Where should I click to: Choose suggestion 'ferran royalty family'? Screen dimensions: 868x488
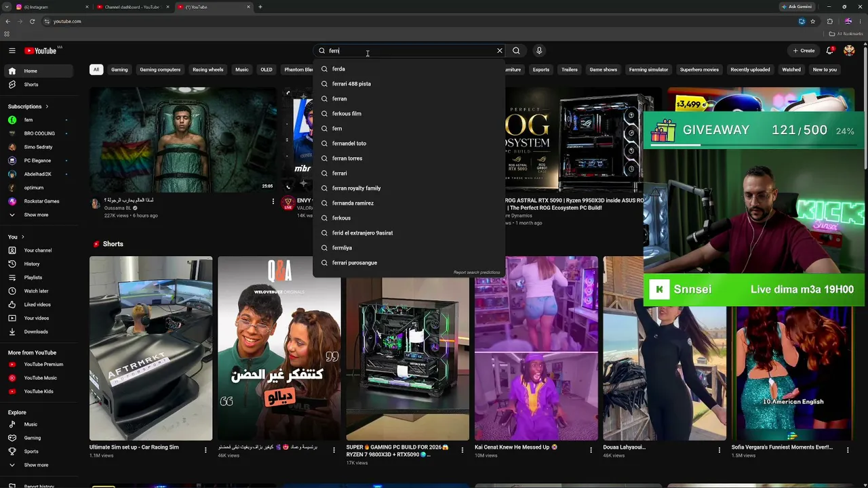click(x=409, y=188)
